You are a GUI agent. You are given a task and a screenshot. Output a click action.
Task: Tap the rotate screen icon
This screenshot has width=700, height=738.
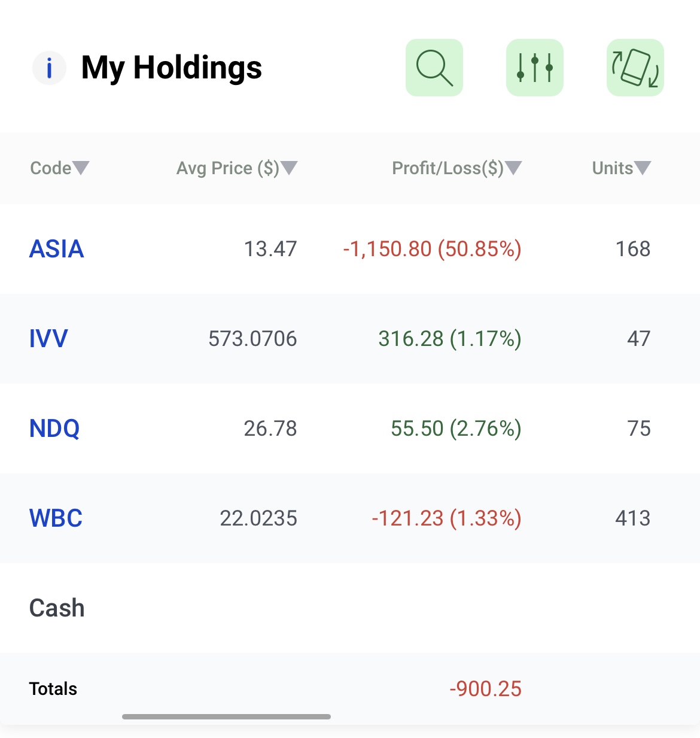(635, 68)
